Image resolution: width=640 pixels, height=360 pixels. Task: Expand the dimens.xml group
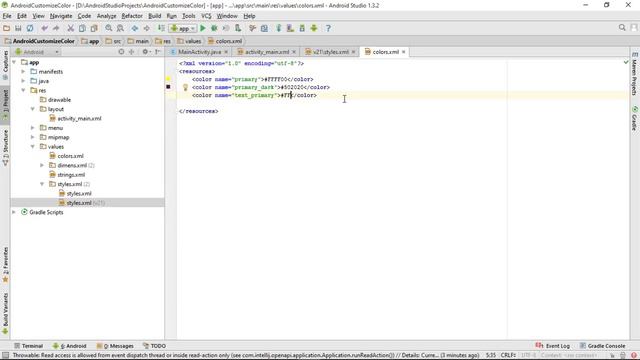(42, 165)
